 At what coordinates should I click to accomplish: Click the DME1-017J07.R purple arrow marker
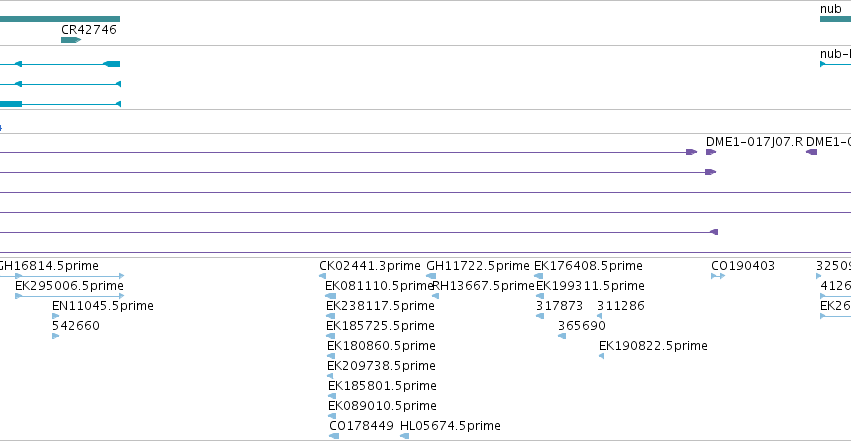[x=711, y=152]
